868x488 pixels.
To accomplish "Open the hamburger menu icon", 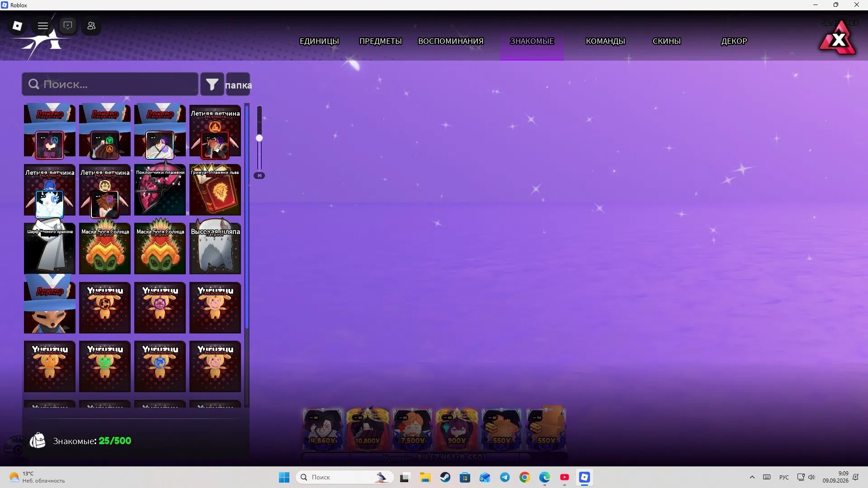I will [x=43, y=26].
